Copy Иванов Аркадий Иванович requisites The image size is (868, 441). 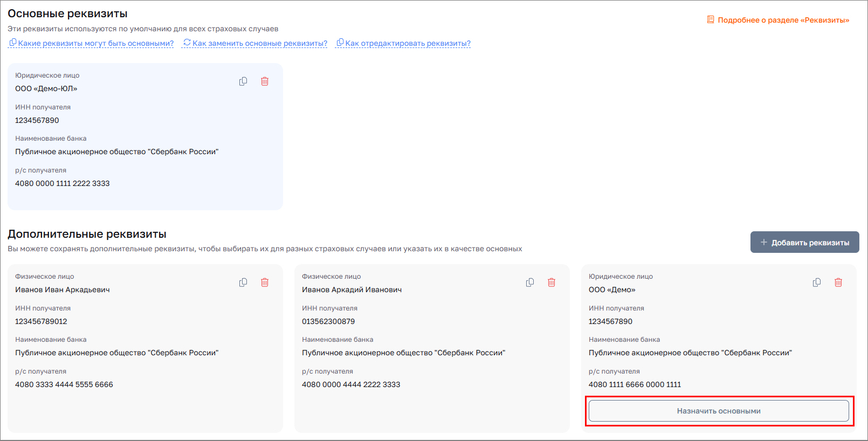click(x=530, y=282)
